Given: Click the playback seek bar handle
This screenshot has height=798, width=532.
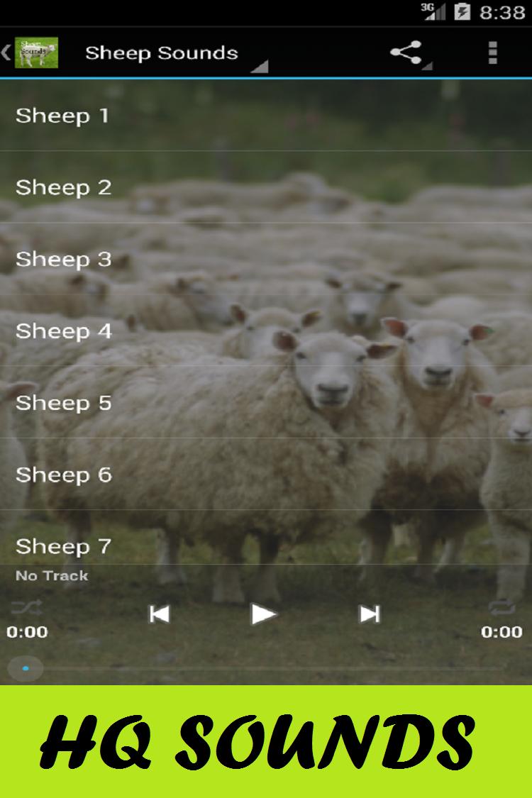Looking at the screenshot, I should [26, 668].
